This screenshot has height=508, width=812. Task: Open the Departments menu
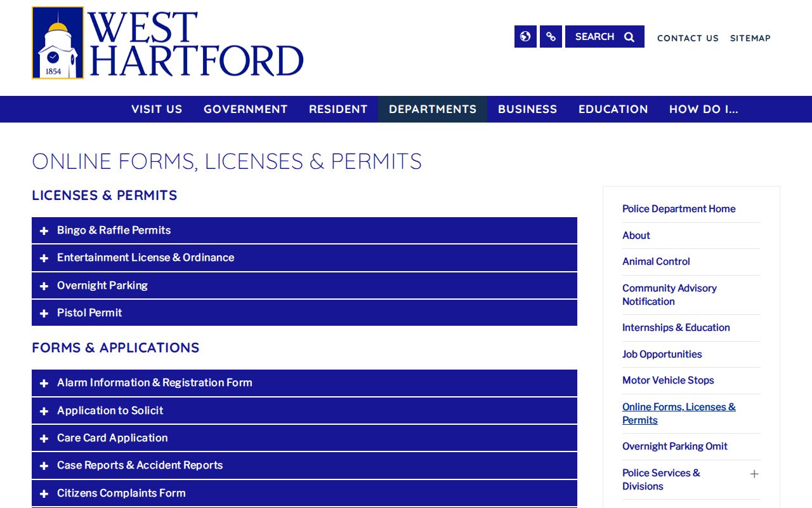point(433,109)
